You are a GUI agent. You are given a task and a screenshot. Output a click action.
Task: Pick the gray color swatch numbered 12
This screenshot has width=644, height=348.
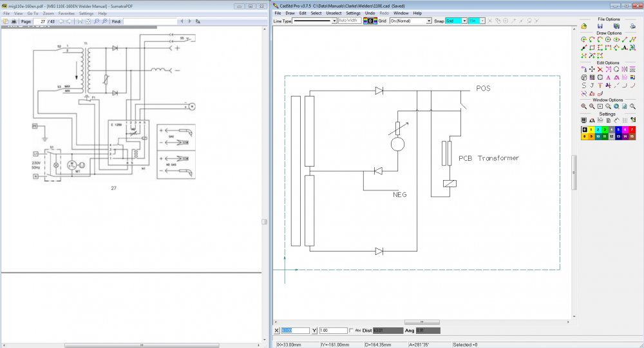(x=612, y=136)
